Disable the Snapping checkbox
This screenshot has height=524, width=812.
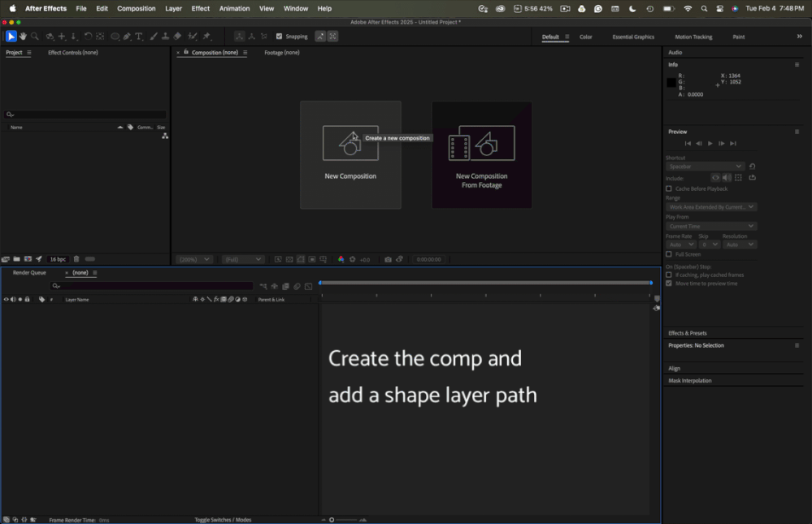click(280, 37)
